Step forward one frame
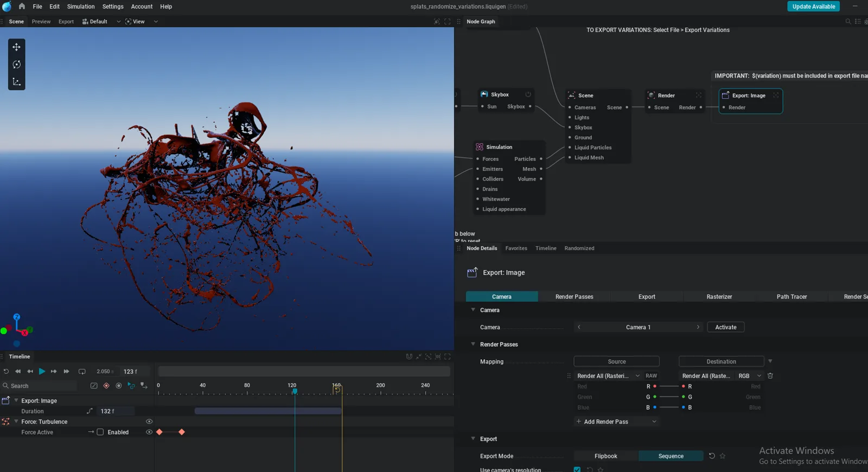 tap(54, 372)
